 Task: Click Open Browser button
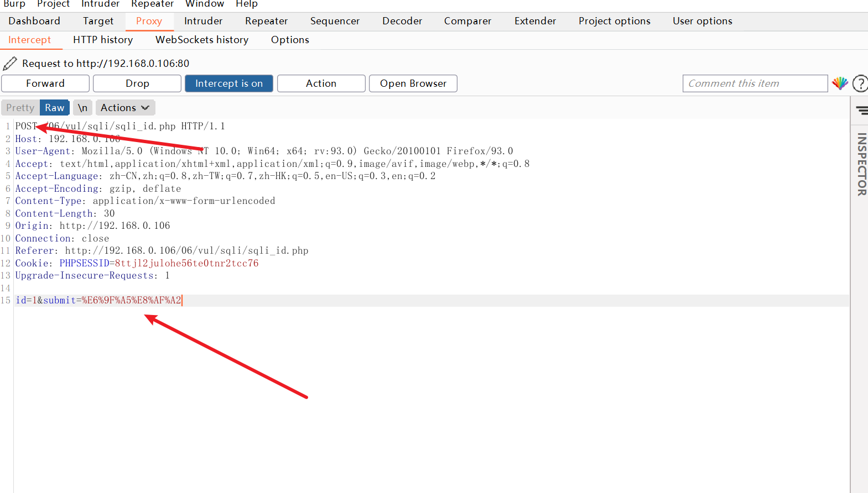(413, 83)
